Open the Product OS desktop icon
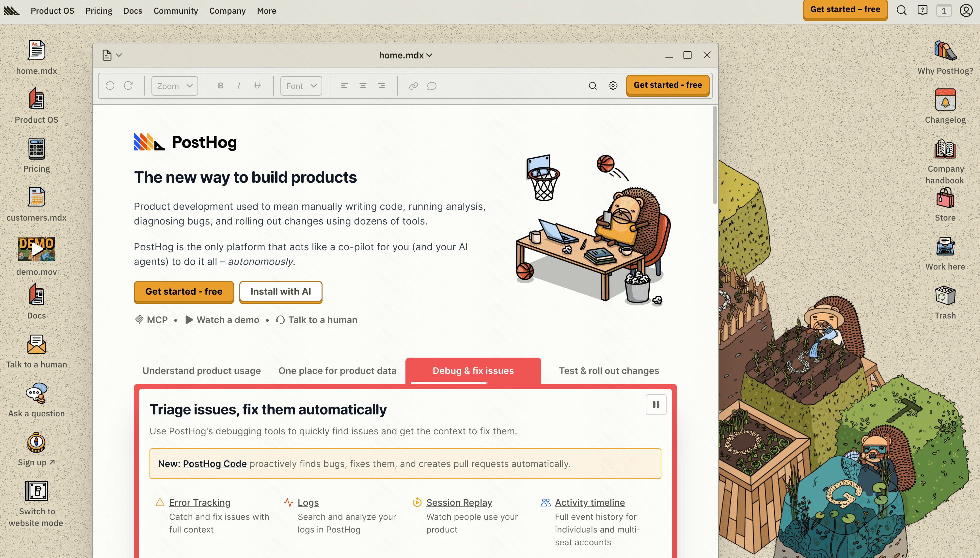 pyautogui.click(x=37, y=99)
